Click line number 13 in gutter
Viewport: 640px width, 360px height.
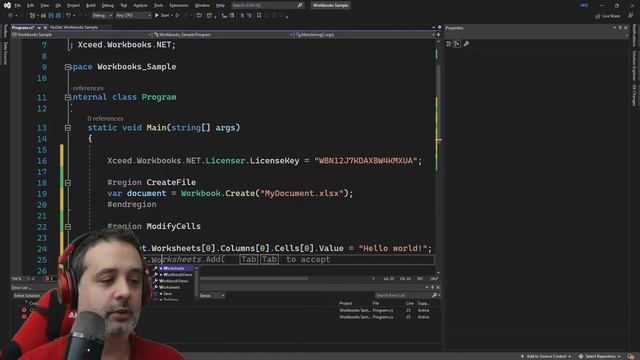(x=42, y=128)
